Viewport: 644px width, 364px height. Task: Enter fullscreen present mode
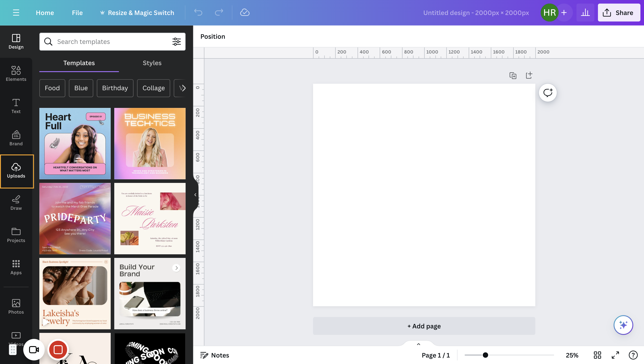[615, 355]
